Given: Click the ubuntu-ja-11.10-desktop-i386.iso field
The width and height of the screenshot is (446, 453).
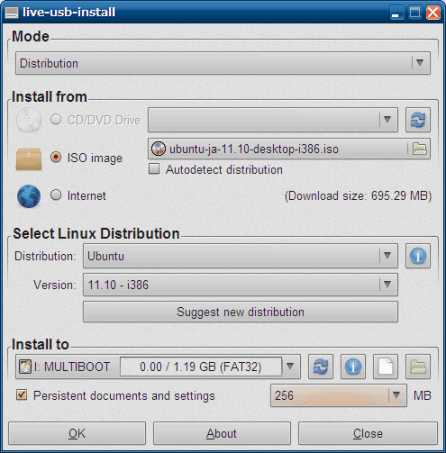Looking at the screenshot, I should (x=289, y=149).
